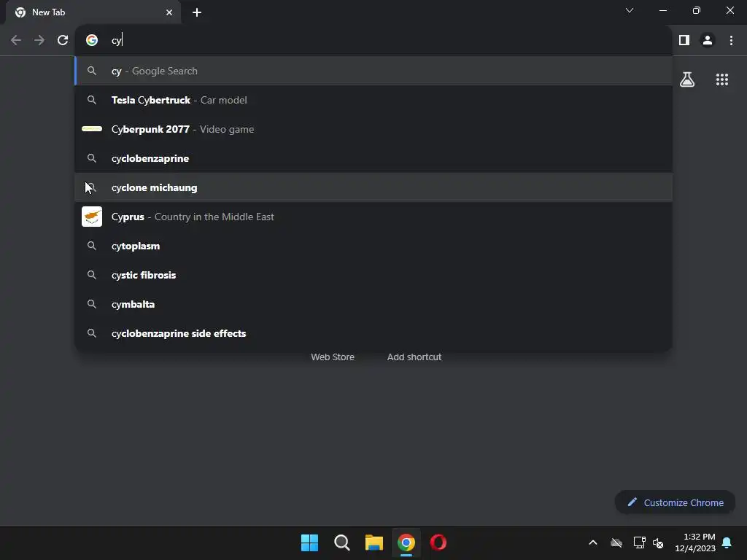Click the Google logo in address bar
The width and height of the screenshot is (747, 560).
click(x=92, y=40)
